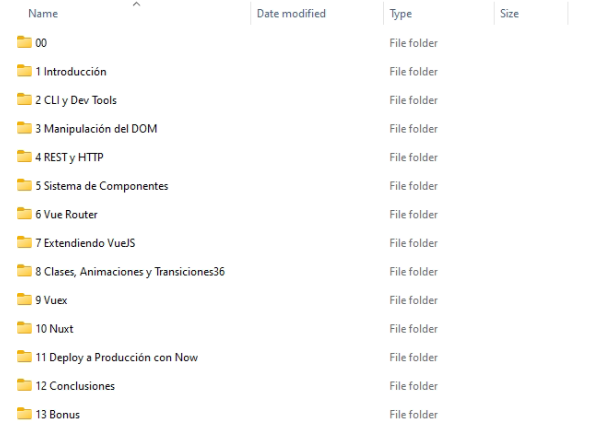Click File folder type in 1 Introducción row
This screenshot has height=433, width=607.
click(x=413, y=72)
